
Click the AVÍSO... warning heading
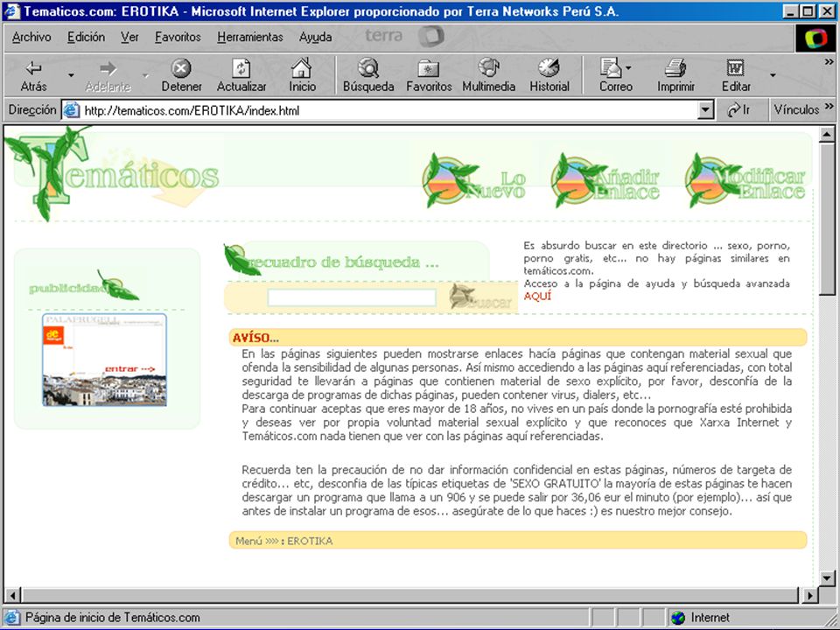[255, 338]
